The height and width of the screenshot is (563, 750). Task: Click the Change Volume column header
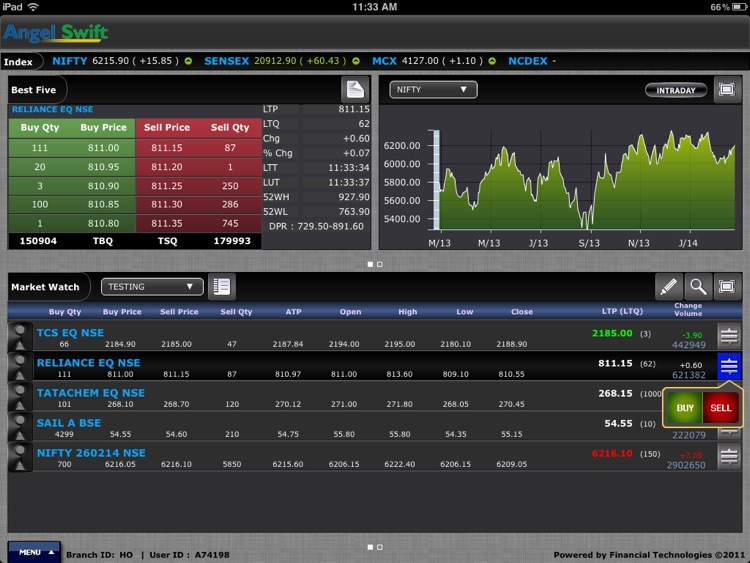[688, 309]
